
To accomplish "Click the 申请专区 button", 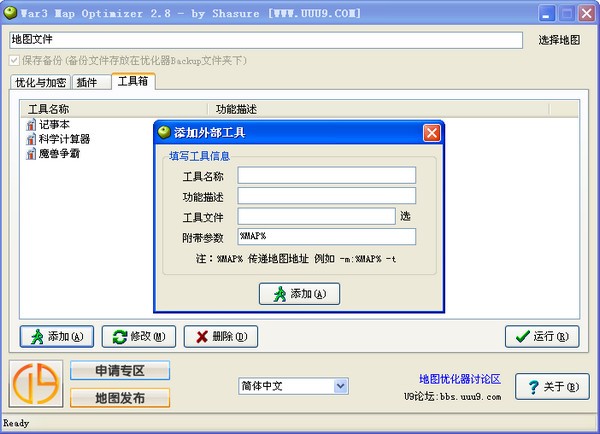I will click(x=120, y=370).
